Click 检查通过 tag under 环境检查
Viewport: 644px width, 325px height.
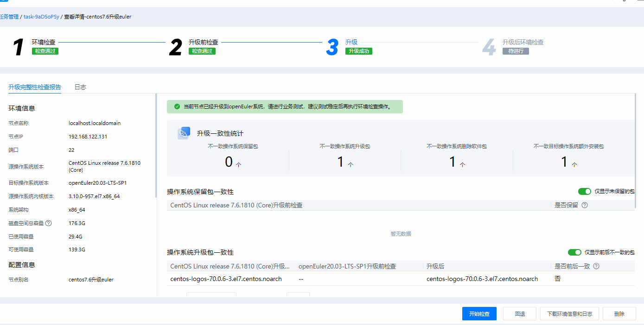coord(45,51)
